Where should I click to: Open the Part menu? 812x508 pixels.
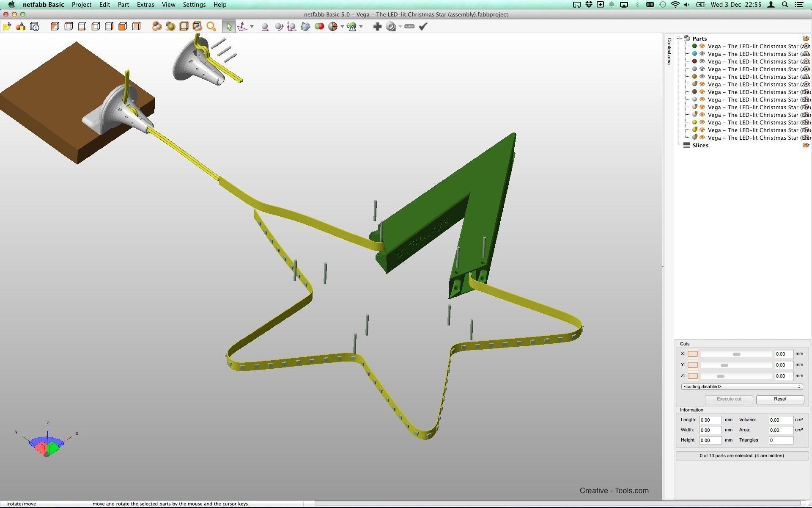pyautogui.click(x=123, y=5)
